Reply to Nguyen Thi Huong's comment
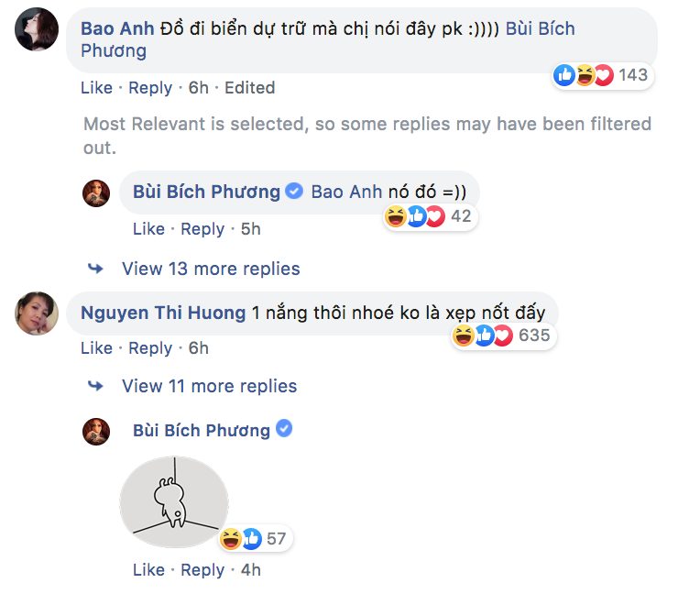 pos(150,348)
